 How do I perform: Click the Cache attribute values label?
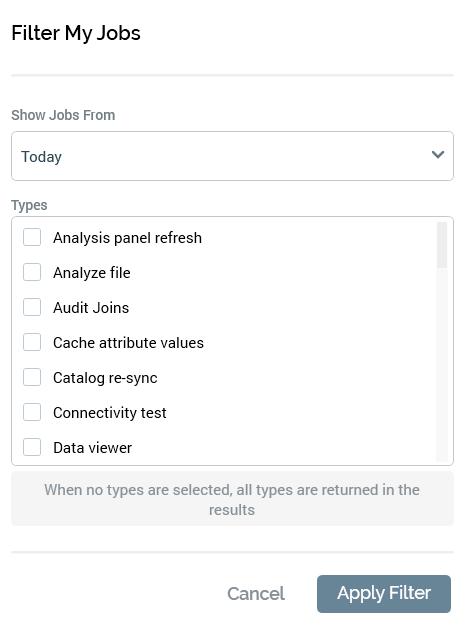click(x=128, y=343)
